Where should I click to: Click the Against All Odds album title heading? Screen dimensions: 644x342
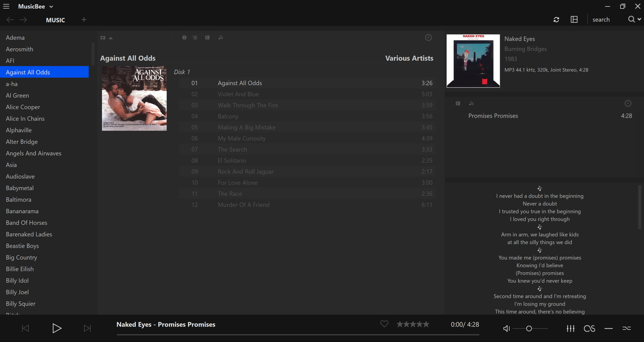tap(128, 58)
